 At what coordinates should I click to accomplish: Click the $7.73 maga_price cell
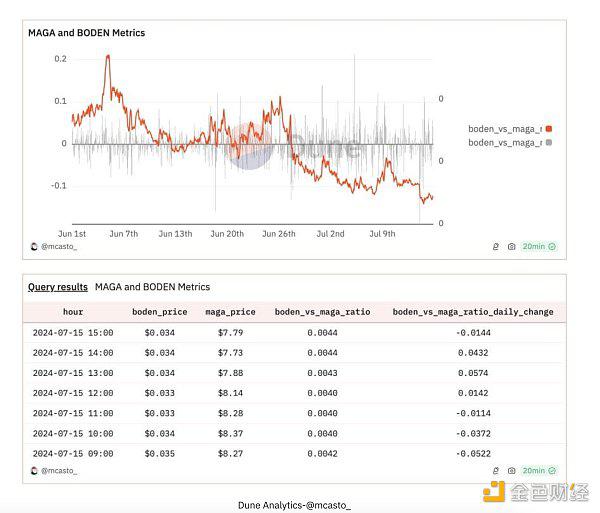pyautogui.click(x=230, y=353)
